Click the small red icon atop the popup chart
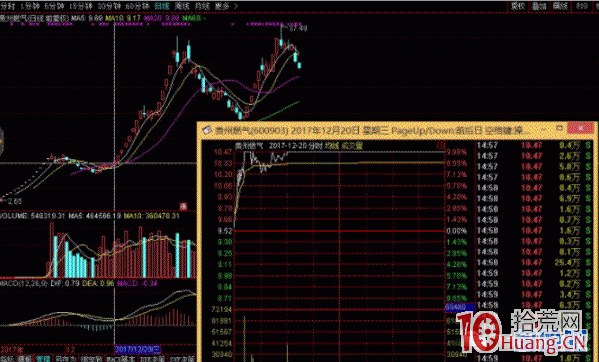 click(441, 145)
